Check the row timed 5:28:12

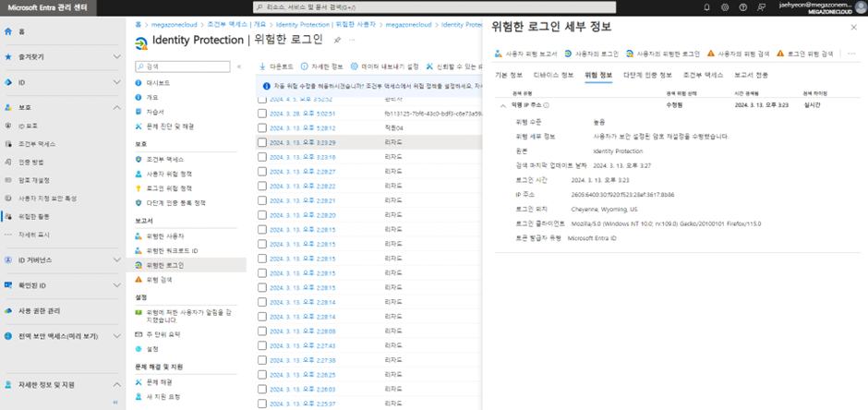(262, 127)
